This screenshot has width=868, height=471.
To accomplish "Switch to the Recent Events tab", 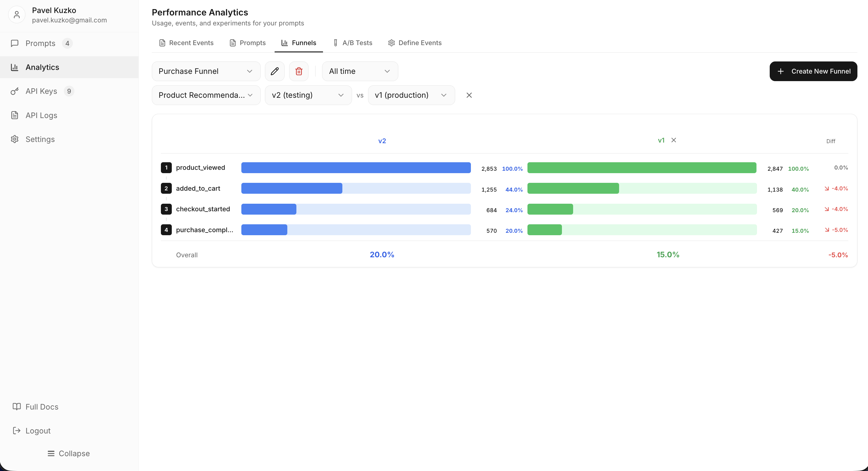I will (186, 43).
